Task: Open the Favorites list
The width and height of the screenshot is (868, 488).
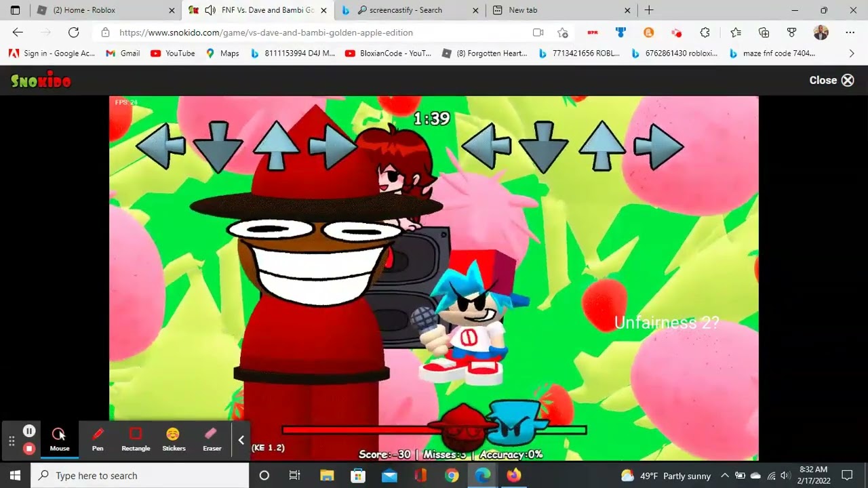Action: 736,33
